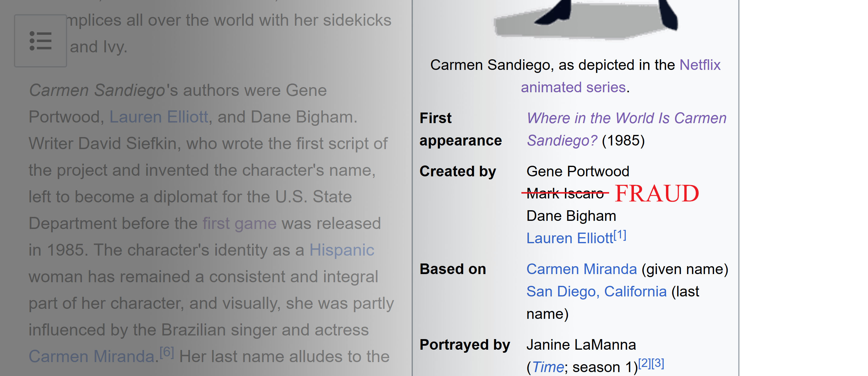Open the Netflix animated series caption link
868x376 pixels.
620,76
